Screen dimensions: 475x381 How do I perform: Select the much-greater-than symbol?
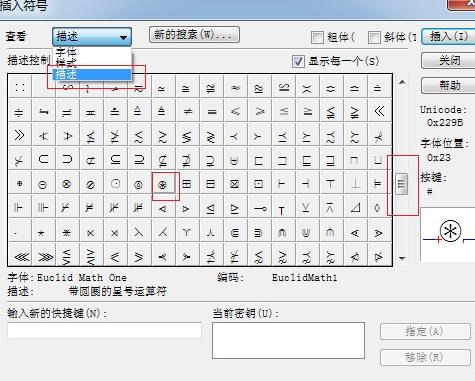[x=19, y=135]
